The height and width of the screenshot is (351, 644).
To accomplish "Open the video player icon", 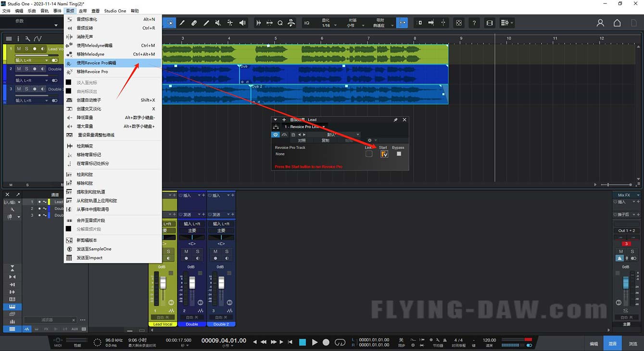I will pos(490,23).
